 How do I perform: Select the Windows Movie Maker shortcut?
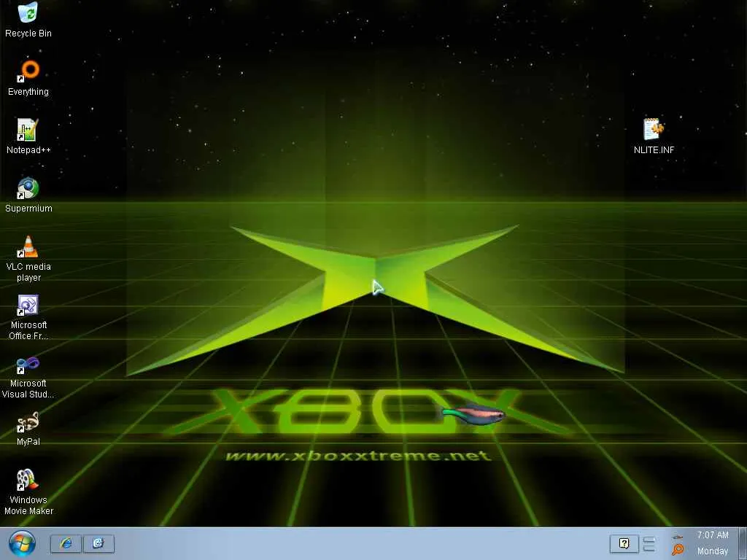[28, 492]
